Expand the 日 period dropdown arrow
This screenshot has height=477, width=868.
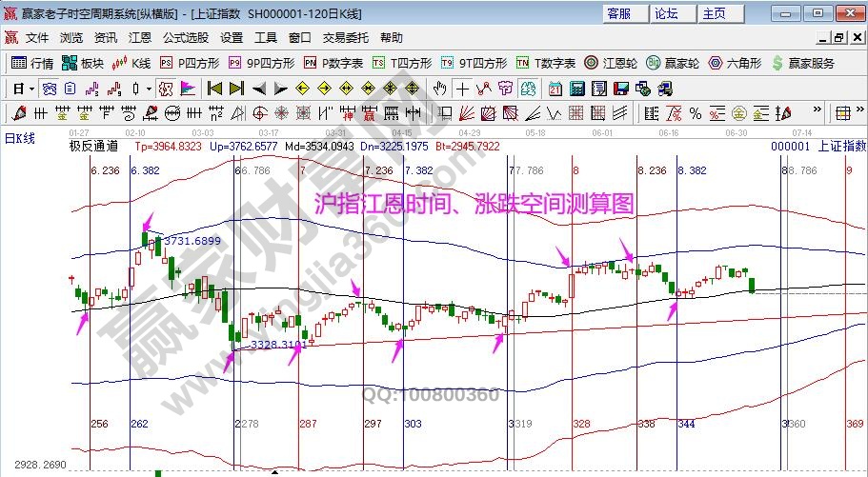[31, 89]
